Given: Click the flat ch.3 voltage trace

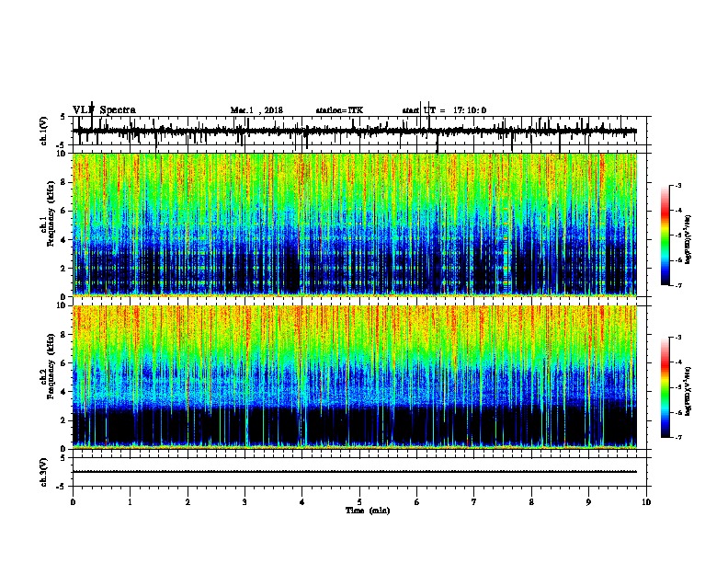Looking at the screenshot, I should (355, 472).
